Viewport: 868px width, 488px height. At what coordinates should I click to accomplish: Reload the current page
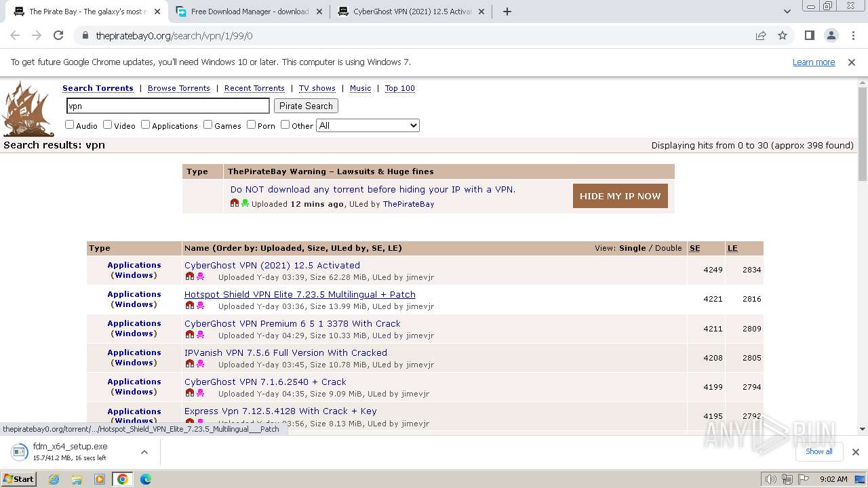click(x=58, y=36)
